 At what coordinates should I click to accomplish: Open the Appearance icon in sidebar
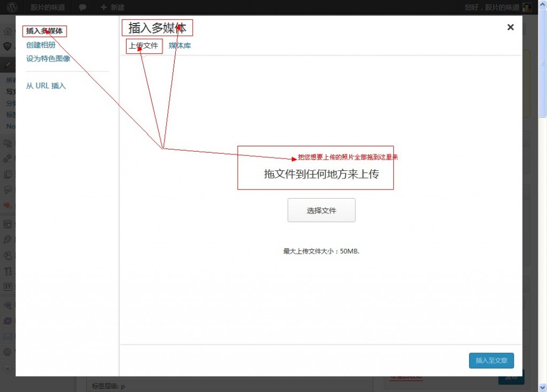pyautogui.click(x=7, y=224)
